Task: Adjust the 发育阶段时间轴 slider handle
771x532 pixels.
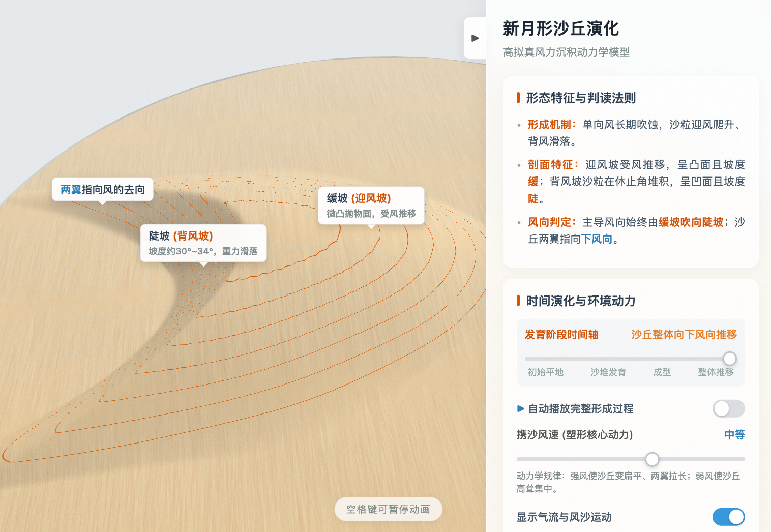Action: 730,359
